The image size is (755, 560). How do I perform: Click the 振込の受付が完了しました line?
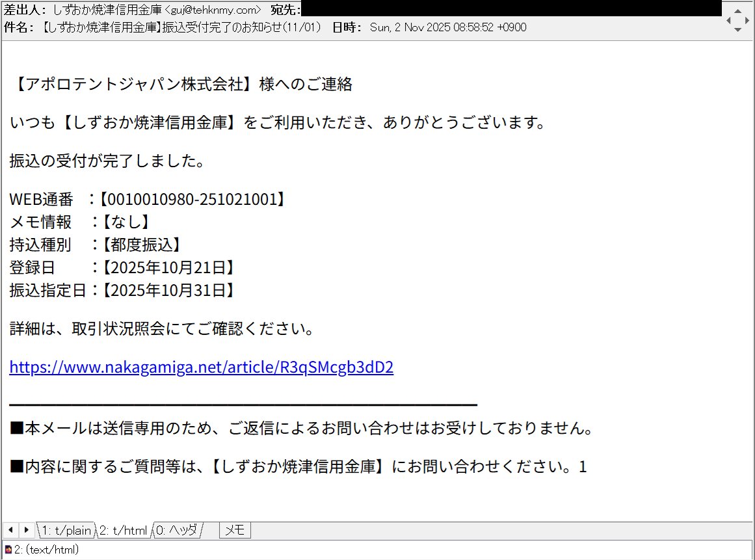click(x=107, y=161)
